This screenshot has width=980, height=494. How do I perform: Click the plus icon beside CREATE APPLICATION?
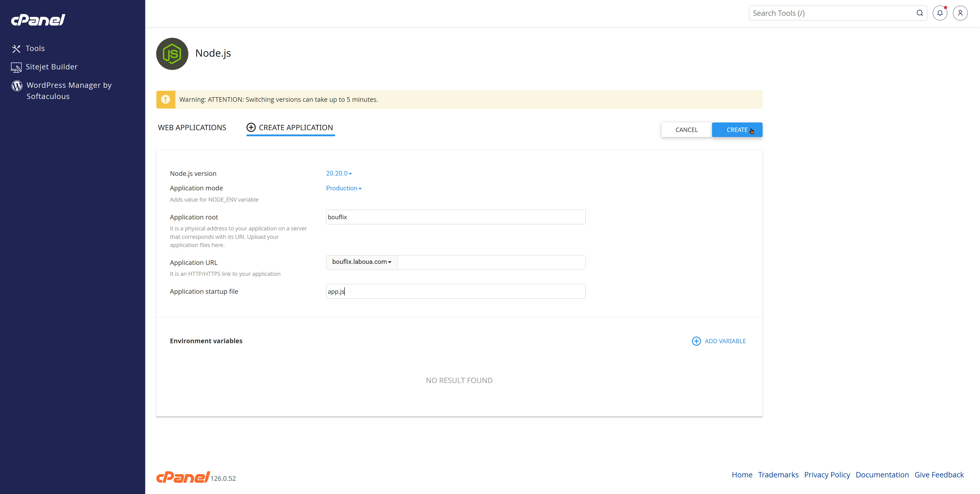[x=251, y=127]
